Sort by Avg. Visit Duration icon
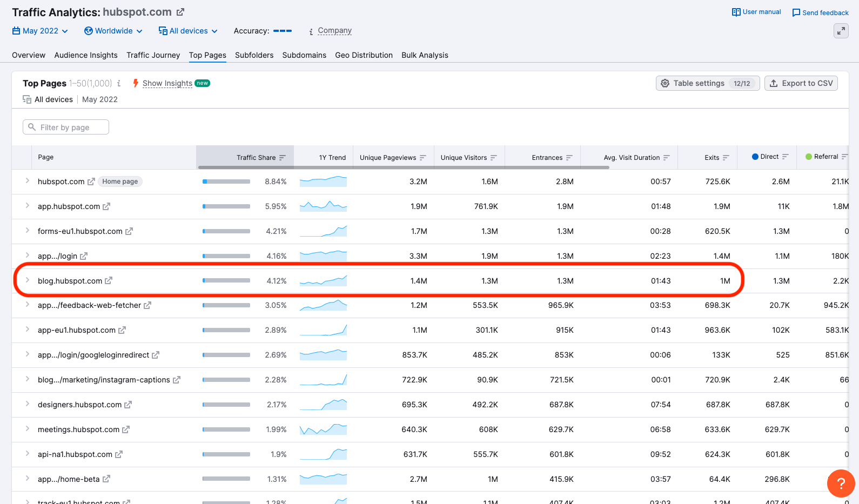 [x=666, y=158]
